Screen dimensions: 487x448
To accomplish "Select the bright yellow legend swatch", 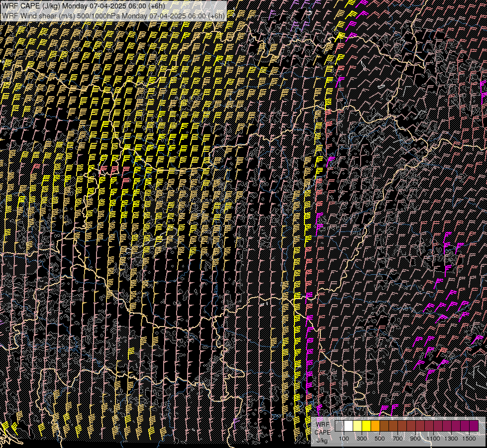I will click(x=367, y=426).
